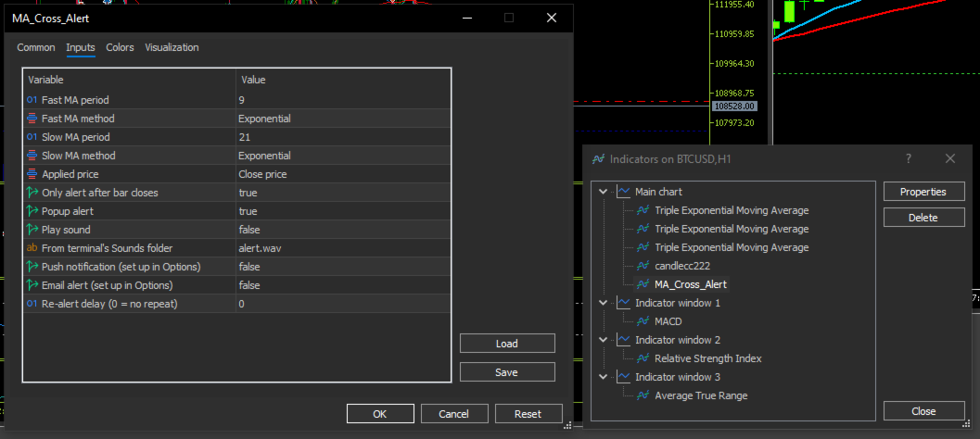
Task: Select the Main chart node icon
Action: pyautogui.click(x=623, y=192)
